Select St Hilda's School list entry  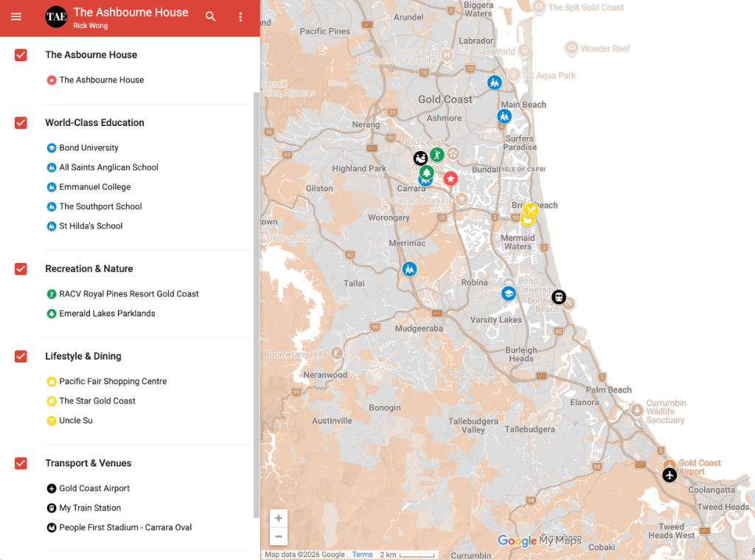[91, 226]
